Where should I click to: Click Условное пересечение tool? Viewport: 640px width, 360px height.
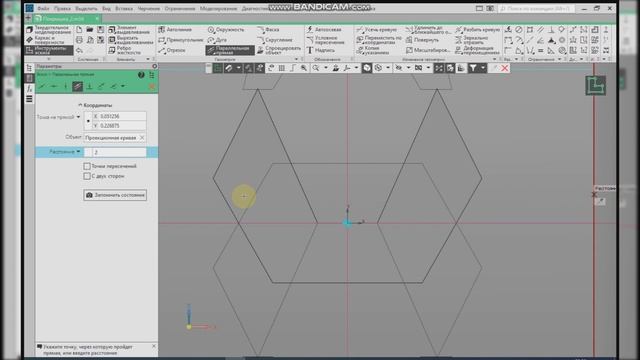tap(325, 40)
